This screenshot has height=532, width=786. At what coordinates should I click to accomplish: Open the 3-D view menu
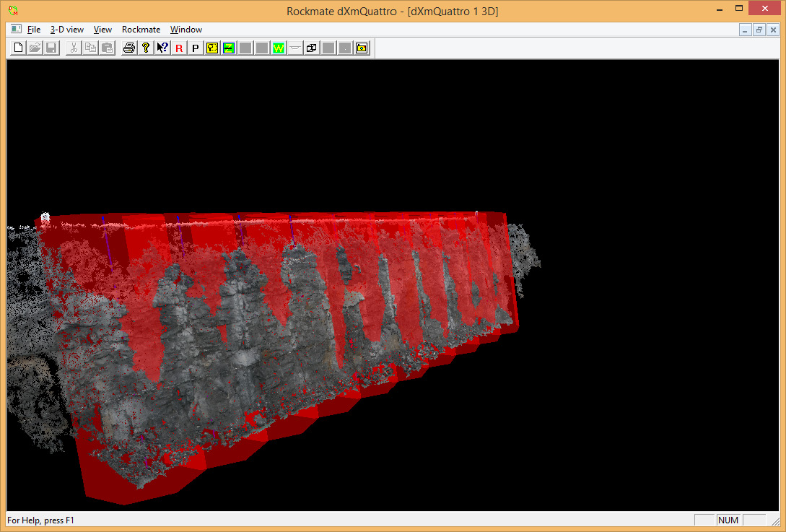tap(66, 30)
